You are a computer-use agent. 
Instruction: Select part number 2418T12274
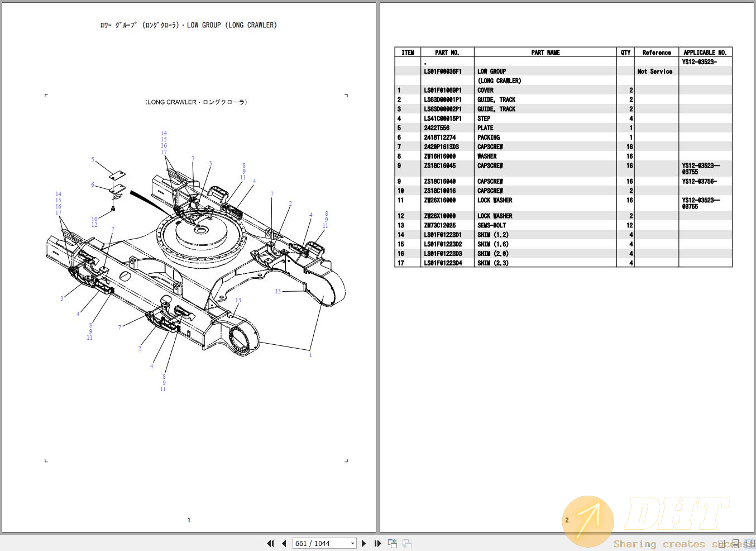(440, 137)
